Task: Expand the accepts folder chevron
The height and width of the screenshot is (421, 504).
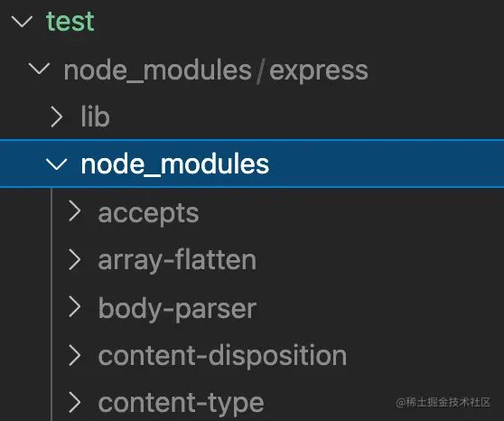Action: pyautogui.click(x=75, y=211)
